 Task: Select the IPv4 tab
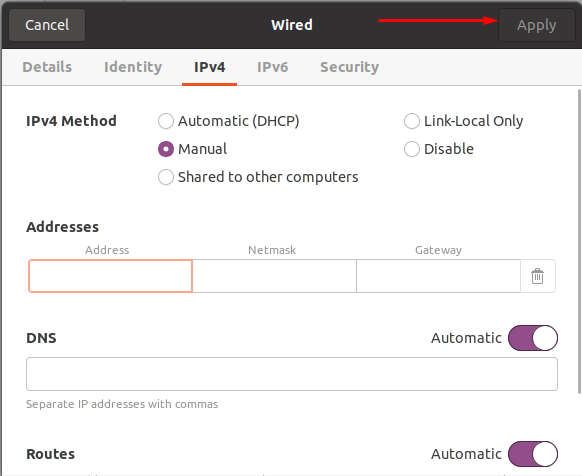point(209,67)
